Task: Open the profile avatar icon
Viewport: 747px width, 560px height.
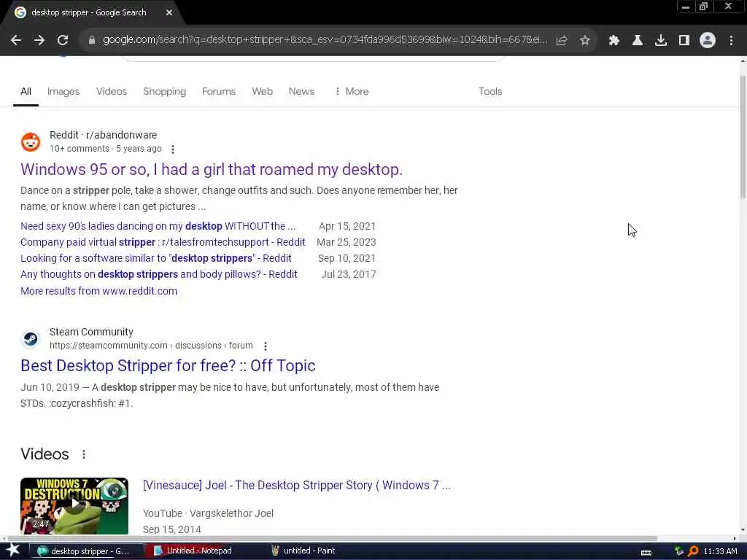Action: 708,41
